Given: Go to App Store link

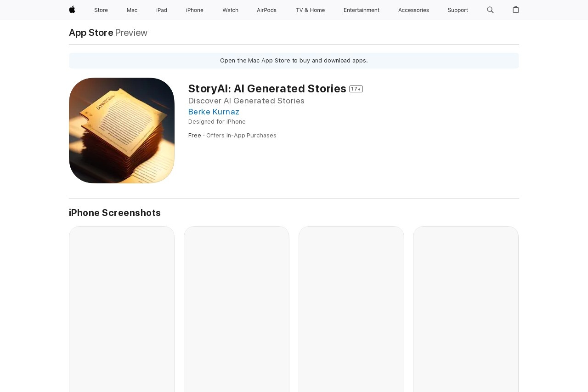Looking at the screenshot, I should tap(91, 33).
